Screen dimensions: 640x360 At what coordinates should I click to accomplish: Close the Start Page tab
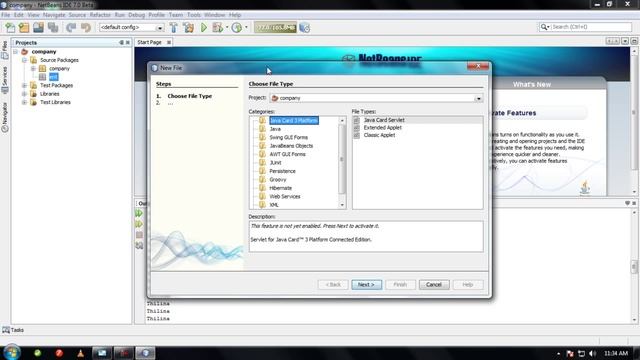pyautogui.click(x=169, y=42)
